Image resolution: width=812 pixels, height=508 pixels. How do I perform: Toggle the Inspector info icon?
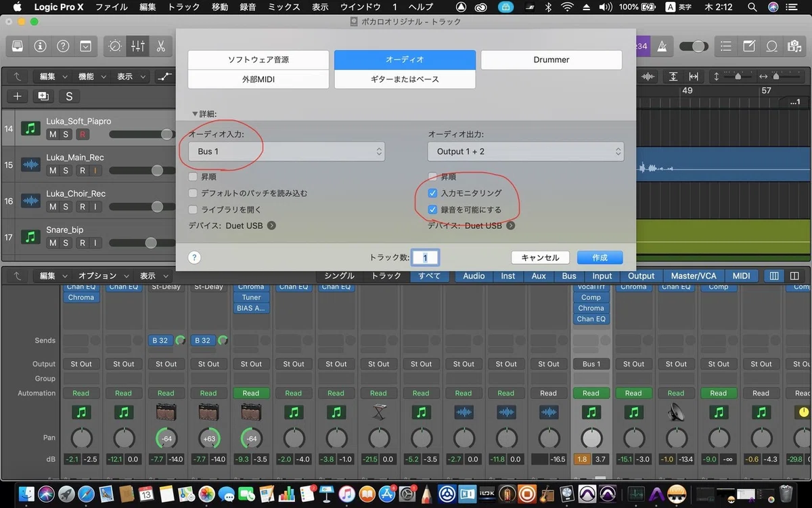tap(40, 46)
